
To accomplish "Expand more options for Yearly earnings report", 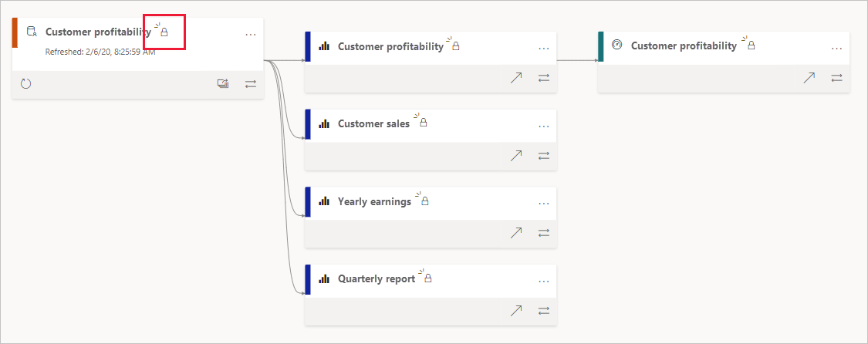I will [x=544, y=203].
